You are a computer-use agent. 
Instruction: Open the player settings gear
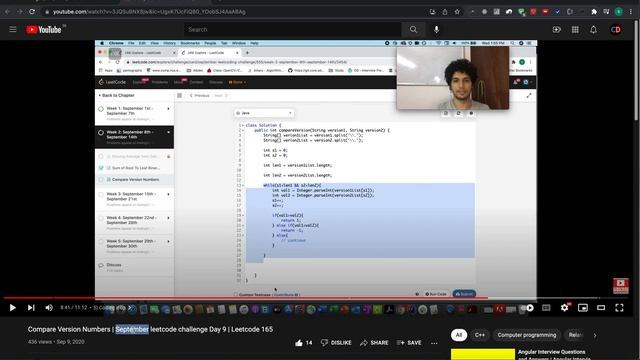[564, 307]
